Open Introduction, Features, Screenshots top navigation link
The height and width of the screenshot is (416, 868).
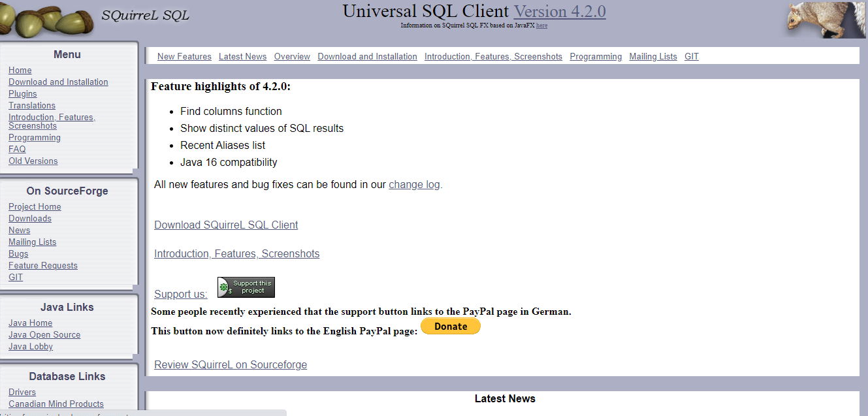493,57
